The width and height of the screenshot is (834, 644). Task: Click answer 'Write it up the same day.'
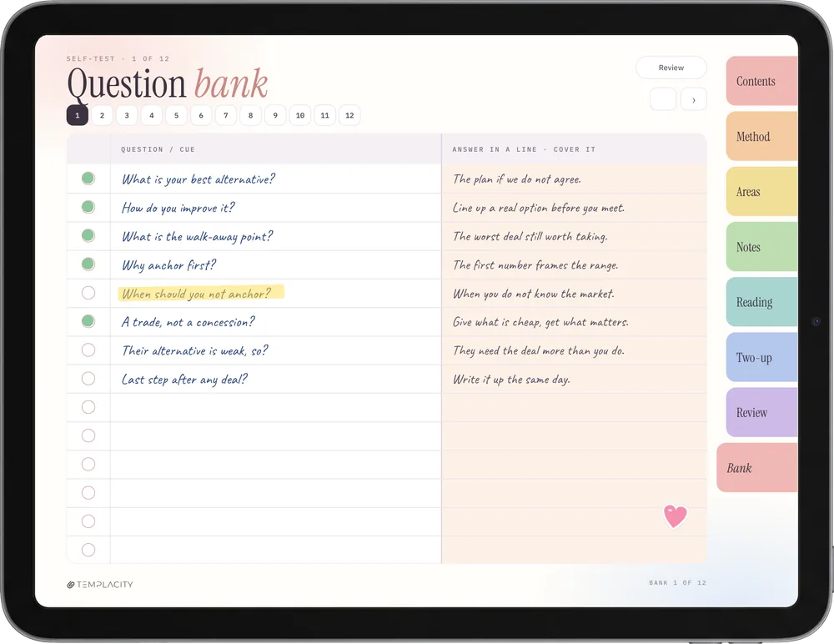point(512,380)
